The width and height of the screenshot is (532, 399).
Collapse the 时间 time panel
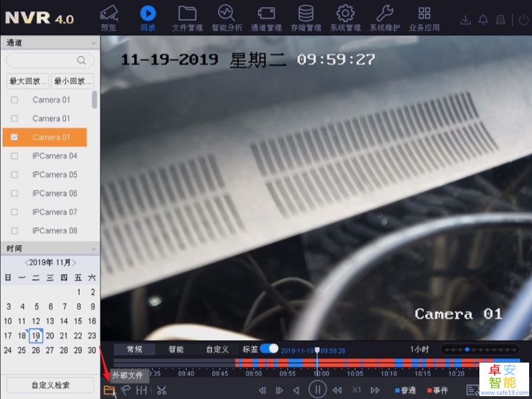click(94, 249)
